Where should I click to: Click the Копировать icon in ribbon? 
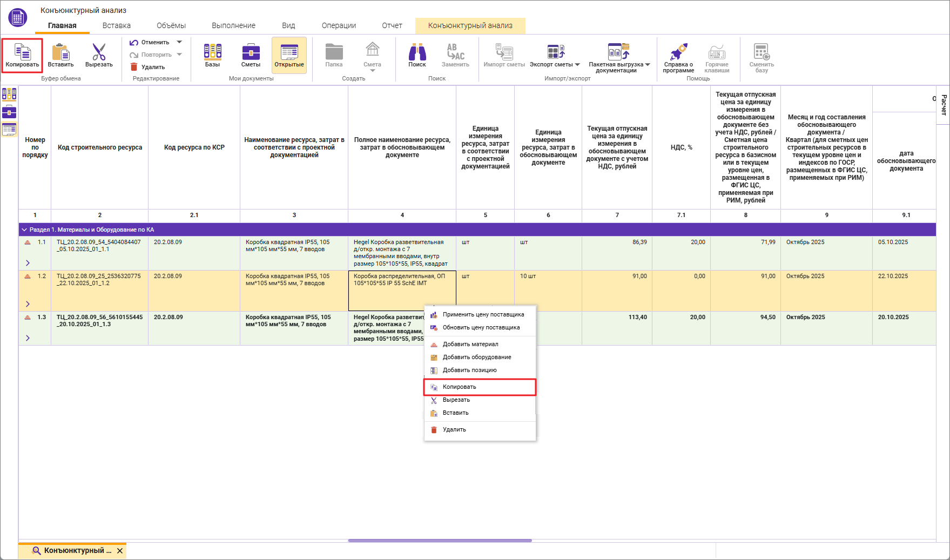22,53
